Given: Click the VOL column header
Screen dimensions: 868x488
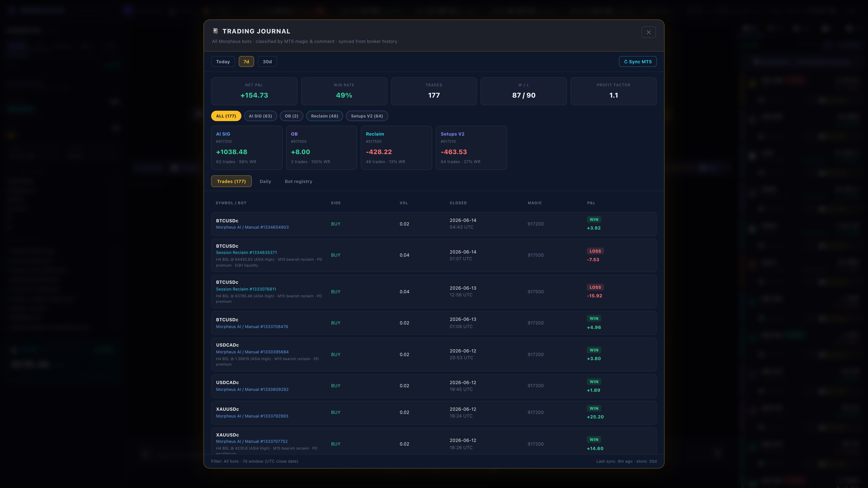Looking at the screenshot, I should (404, 203).
